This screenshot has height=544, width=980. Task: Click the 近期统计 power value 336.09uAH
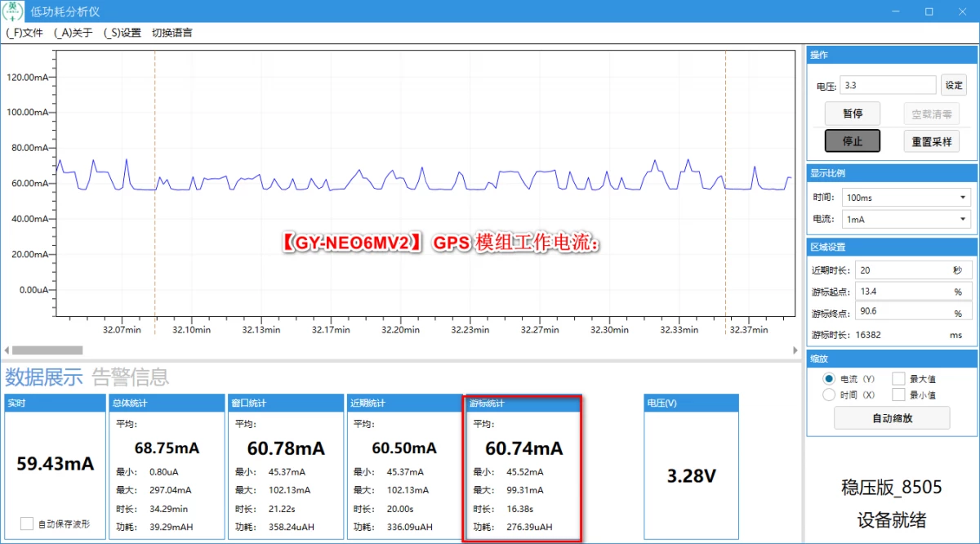410,527
